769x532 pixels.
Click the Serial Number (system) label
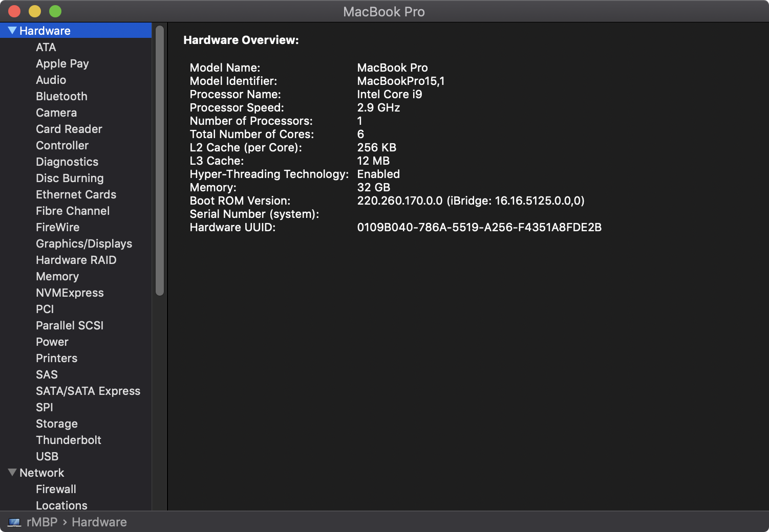254,214
